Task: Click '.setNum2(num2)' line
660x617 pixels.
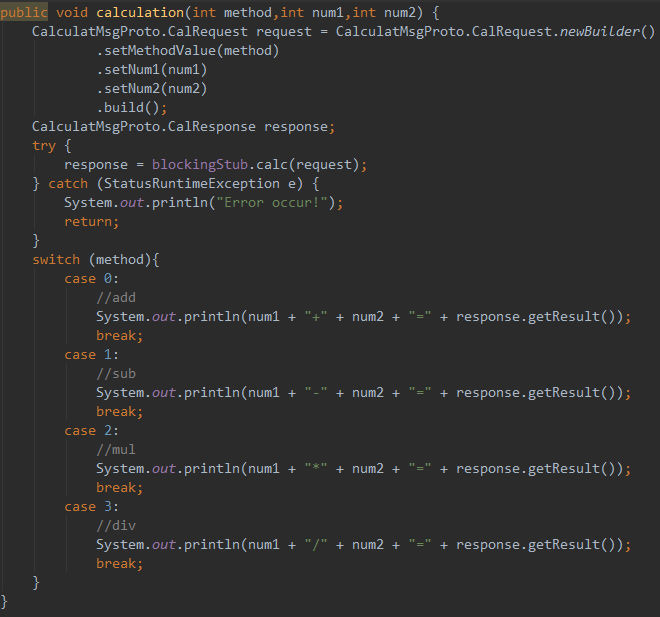Action: (152, 89)
